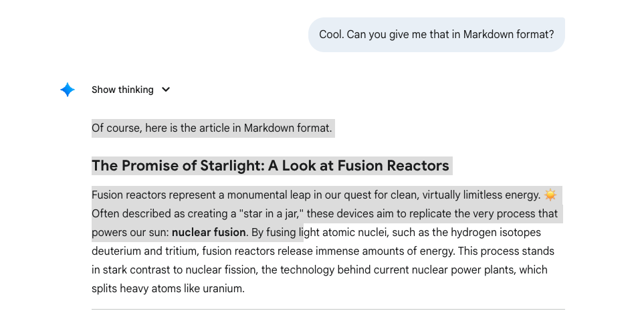Viewport: 644px width, 323px height.
Task: Click the bold "nuclear fusion" text
Action: pyautogui.click(x=209, y=233)
